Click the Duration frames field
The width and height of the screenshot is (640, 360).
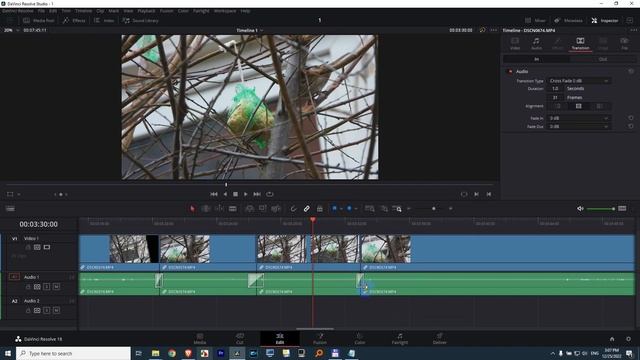pos(555,98)
